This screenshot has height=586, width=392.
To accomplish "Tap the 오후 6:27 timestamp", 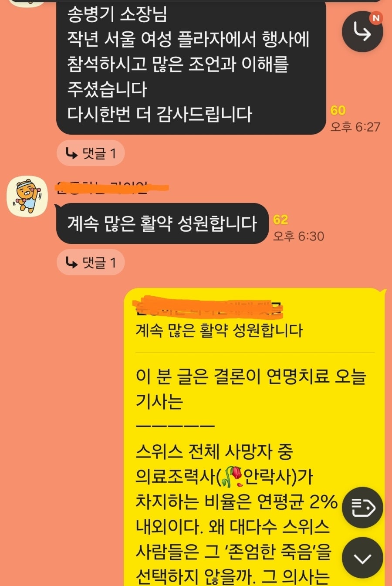I will [355, 127].
